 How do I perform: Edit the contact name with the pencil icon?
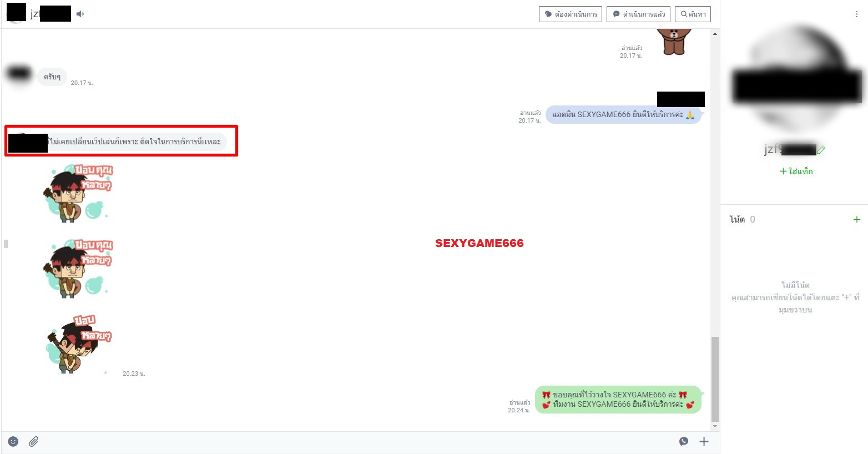821,149
